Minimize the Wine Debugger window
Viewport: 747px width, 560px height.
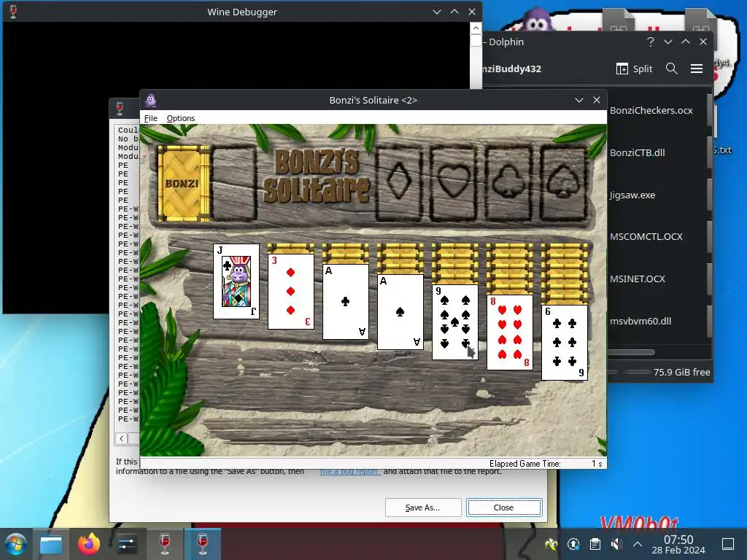(x=436, y=12)
